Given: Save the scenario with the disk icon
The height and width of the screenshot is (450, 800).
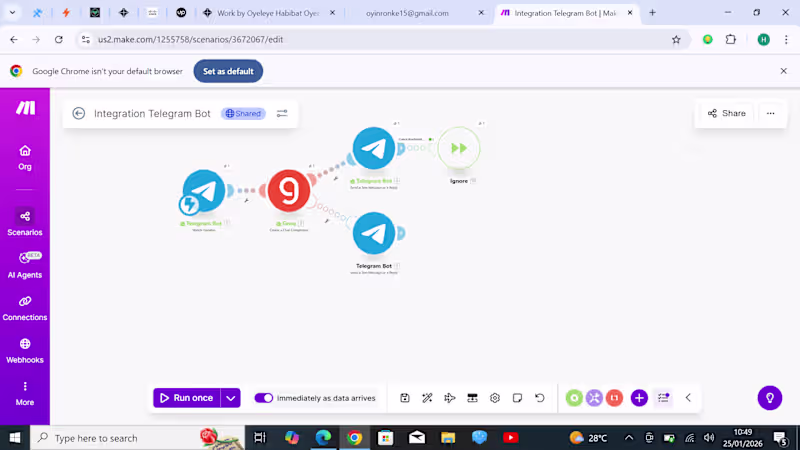Looking at the screenshot, I should click(405, 398).
